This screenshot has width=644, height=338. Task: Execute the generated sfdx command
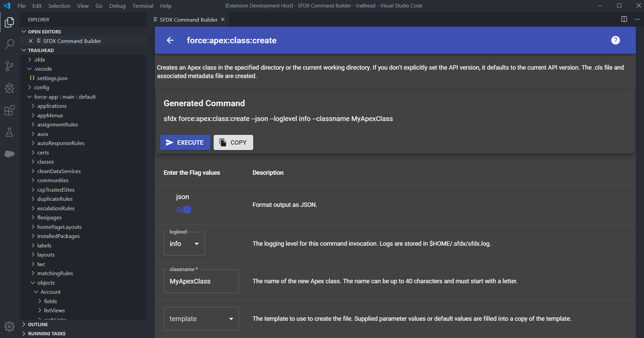pyautogui.click(x=185, y=143)
